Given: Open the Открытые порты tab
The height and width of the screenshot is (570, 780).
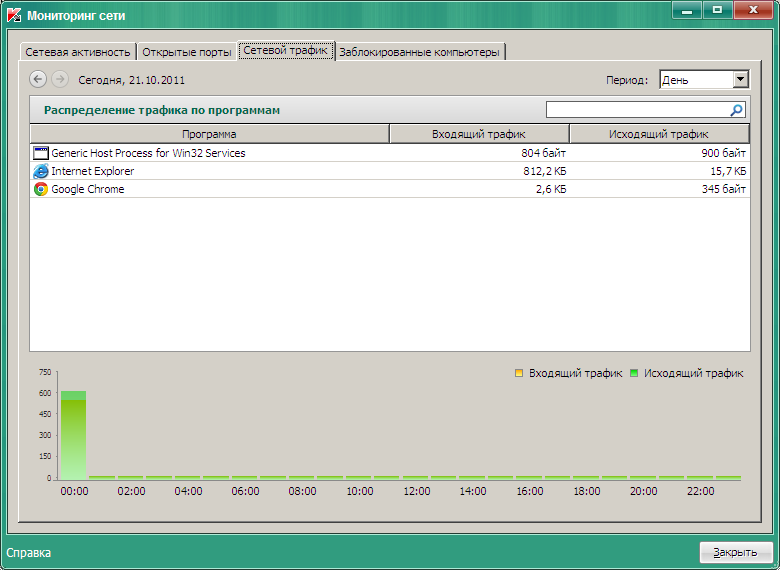Looking at the screenshot, I should (186, 51).
